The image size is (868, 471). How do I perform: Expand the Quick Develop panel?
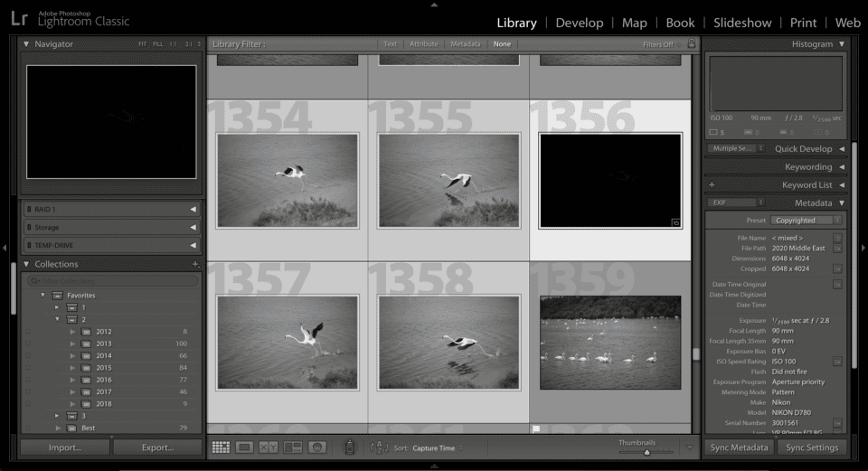coord(842,148)
